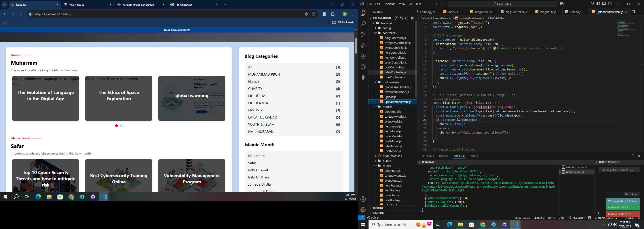Viewport: 644px width, 229px height.
Task: Bookmark this page with the star icon
Action: 314,14
